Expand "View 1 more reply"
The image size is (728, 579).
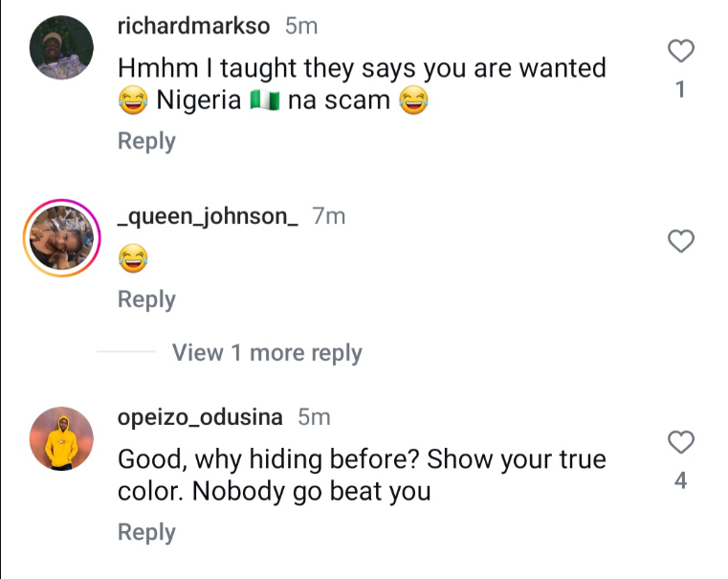pos(267,353)
